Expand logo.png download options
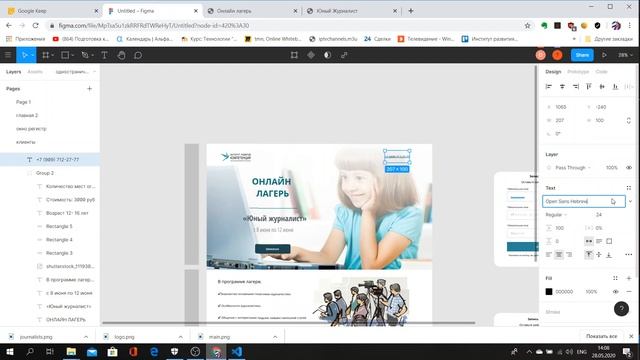The image size is (640, 360). [x=180, y=337]
